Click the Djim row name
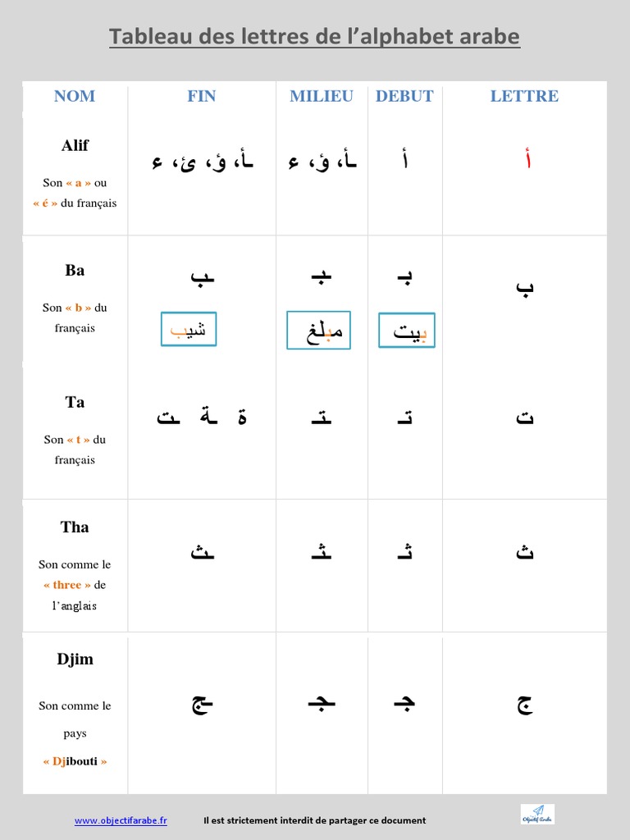This screenshot has width=630, height=840. [75, 660]
